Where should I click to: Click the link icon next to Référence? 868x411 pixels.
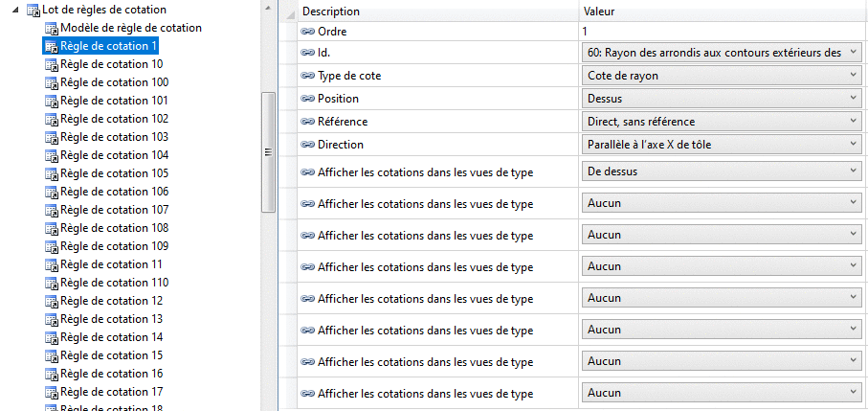click(x=308, y=122)
